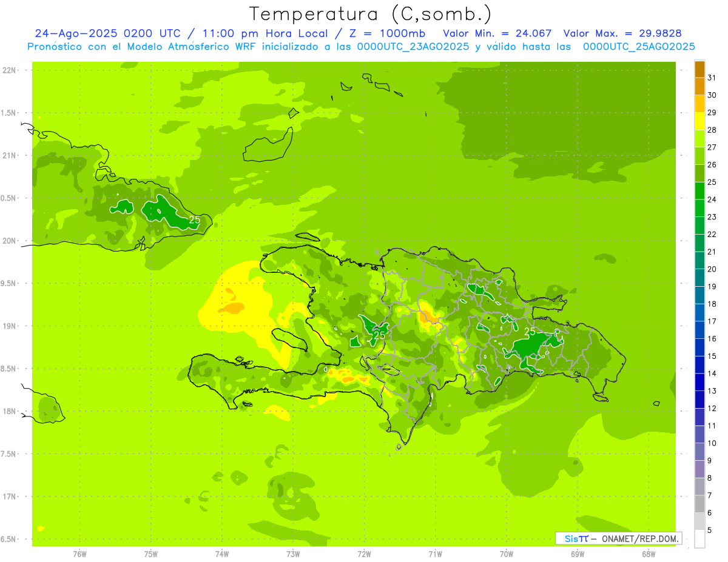Select the date text "24-Ago-2025 0200 UTC"

click(107, 33)
